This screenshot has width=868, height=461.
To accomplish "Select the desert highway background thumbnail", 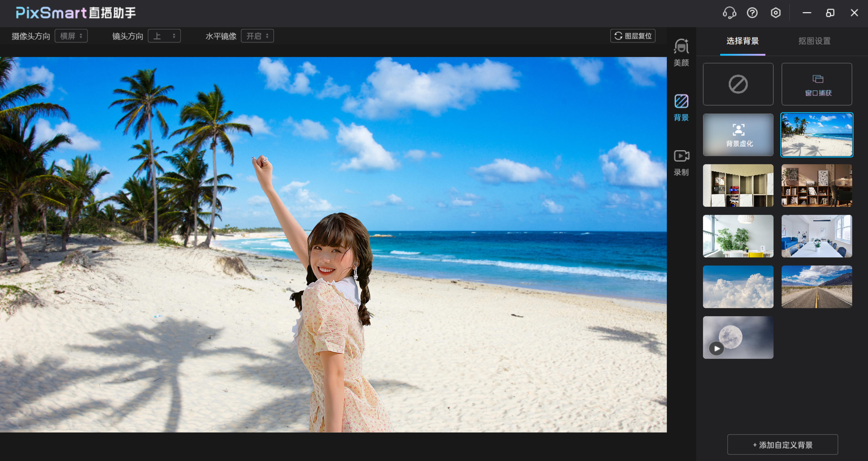I will 816,287.
